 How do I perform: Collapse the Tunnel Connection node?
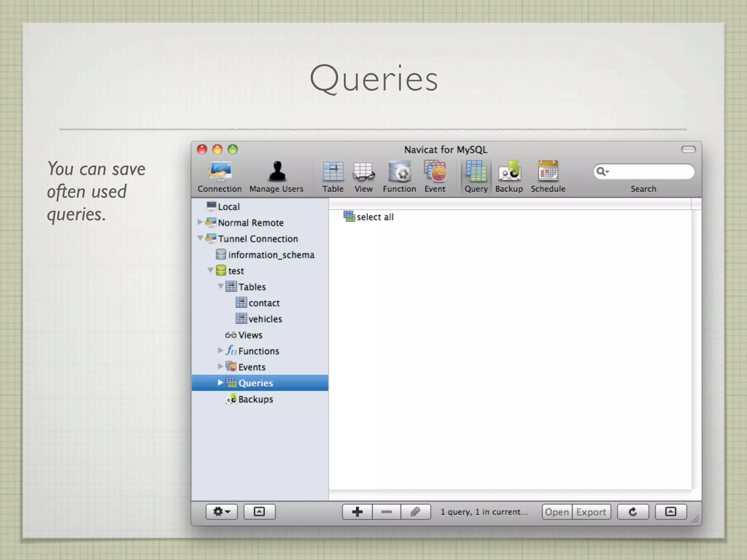200,238
